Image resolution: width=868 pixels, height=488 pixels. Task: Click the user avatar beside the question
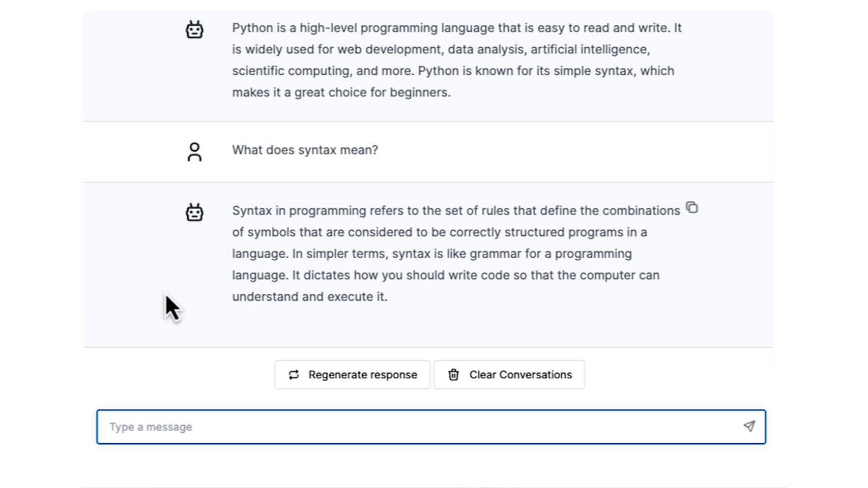click(194, 151)
